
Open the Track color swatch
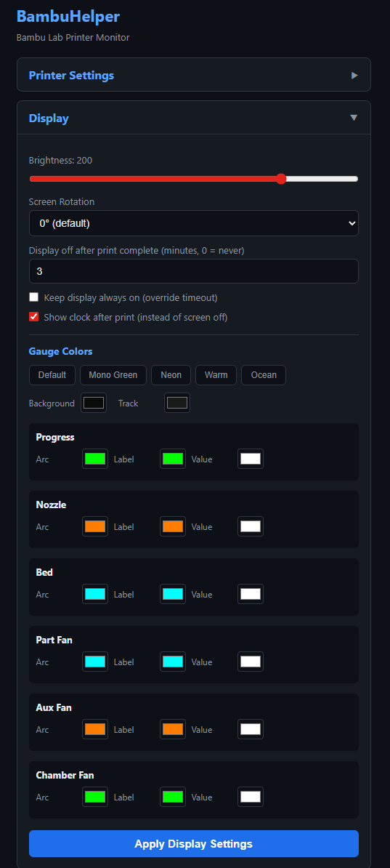coord(177,403)
